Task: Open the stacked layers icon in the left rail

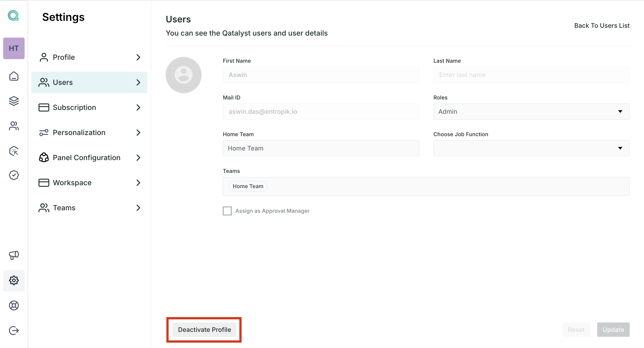Action: point(14,101)
